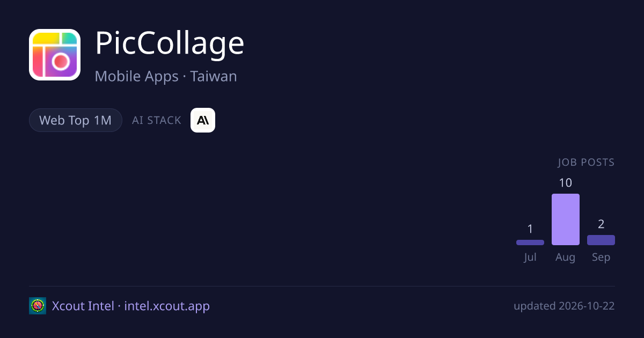The height and width of the screenshot is (338, 644).
Task: Select the July job posts bar
Action: (x=530, y=243)
